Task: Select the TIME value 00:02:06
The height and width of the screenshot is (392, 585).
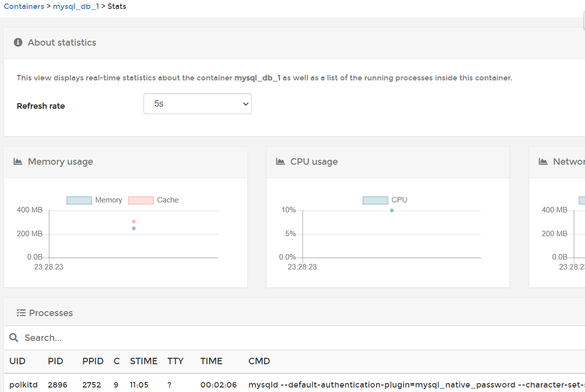Action: point(218,385)
